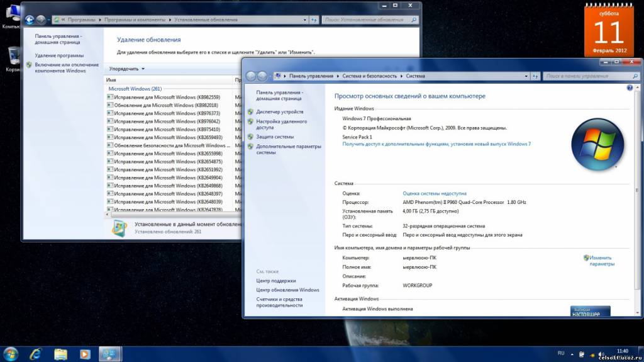Click Программы breadcrumb in updates window
The width and height of the screenshot is (644, 362).
81,20
